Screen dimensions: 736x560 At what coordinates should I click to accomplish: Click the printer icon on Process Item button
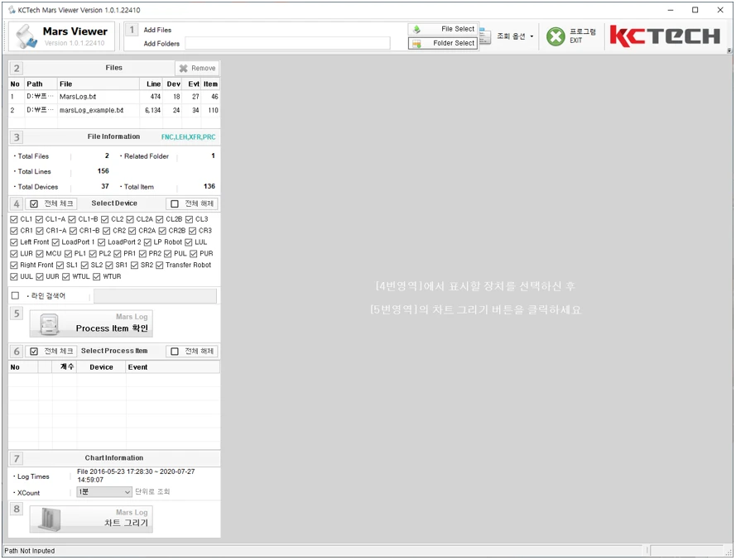[x=50, y=324]
